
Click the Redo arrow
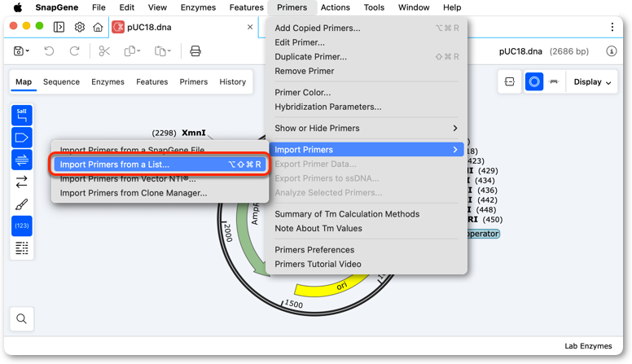pyautogui.click(x=75, y=51)
